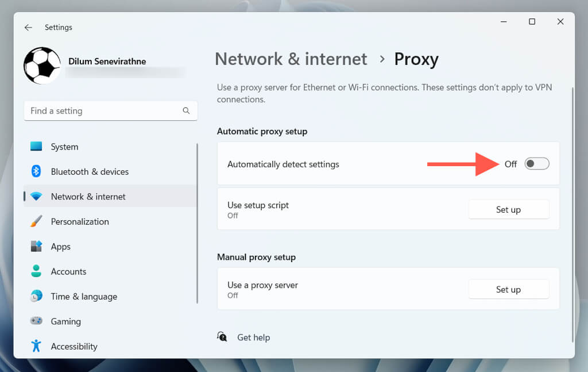Set up the setup script

[508, 210]
